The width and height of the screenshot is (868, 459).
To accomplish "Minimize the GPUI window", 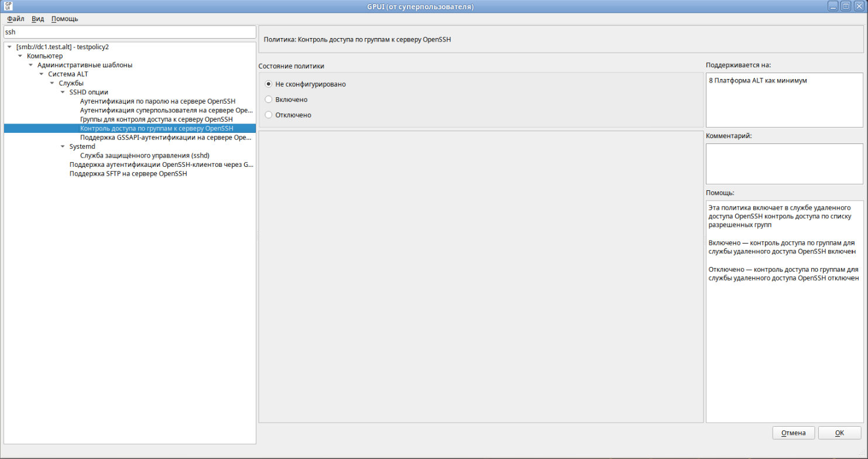I will [x=833, y=6].
